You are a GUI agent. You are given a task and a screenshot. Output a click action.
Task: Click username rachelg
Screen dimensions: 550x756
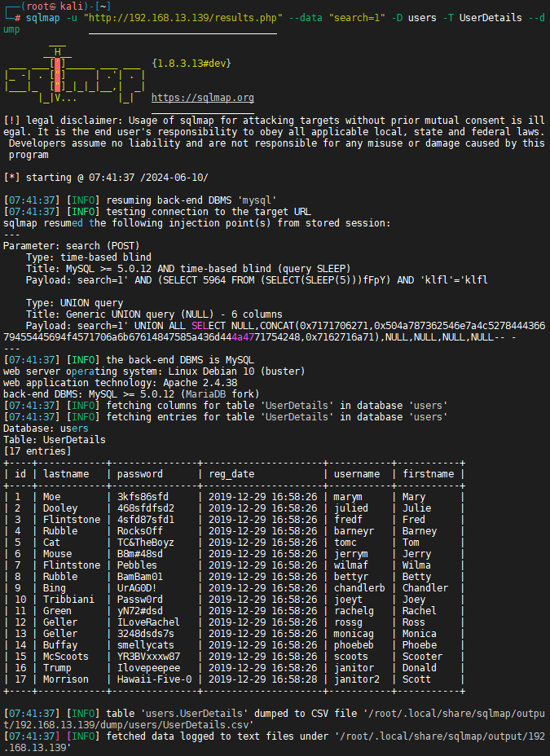tap(354, 611)
